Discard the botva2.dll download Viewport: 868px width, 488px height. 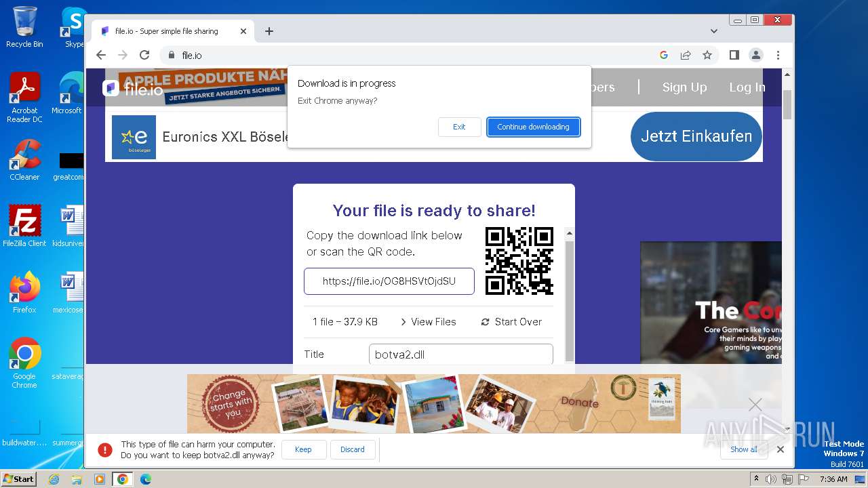353,449
